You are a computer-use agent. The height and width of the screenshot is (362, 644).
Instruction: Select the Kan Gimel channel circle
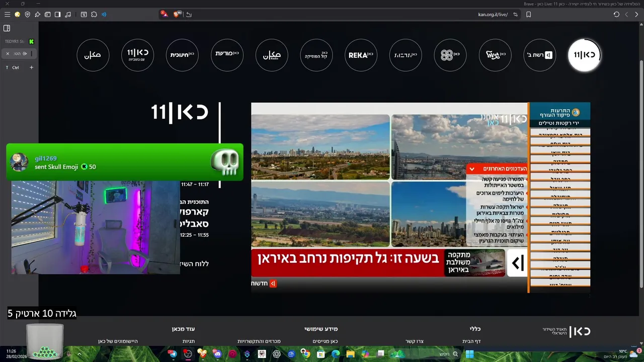coord(495,55)
